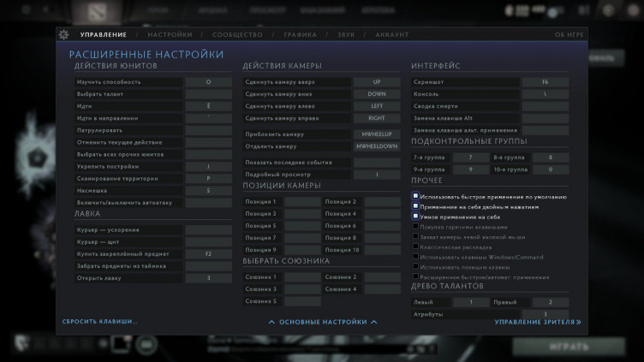This screenshot has width=644, height=362.
Task: Uncheck 'Умное применение на себя' option
Action: coord(415,217)
